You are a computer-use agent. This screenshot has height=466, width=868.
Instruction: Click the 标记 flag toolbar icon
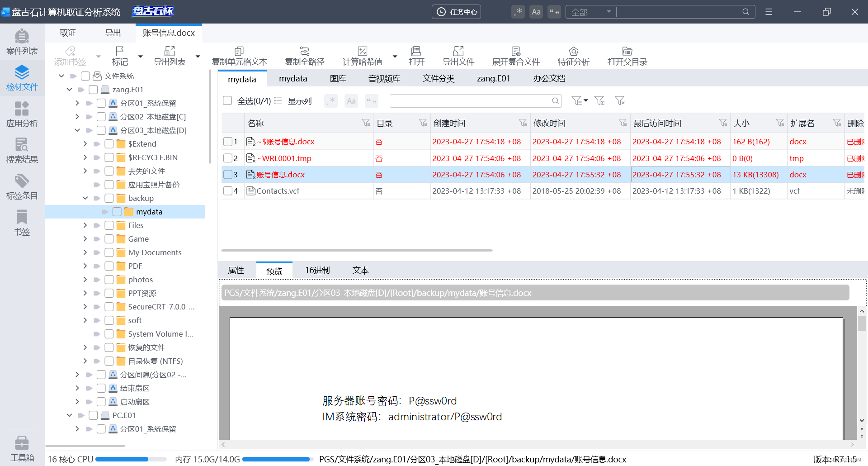(x=120, y=56)
